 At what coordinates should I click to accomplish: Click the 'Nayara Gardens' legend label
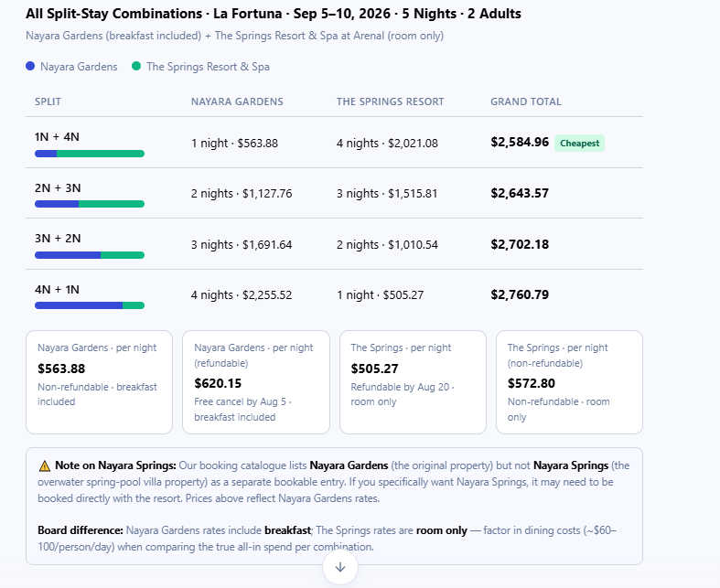pyautogui.click(x=79, y=67)
